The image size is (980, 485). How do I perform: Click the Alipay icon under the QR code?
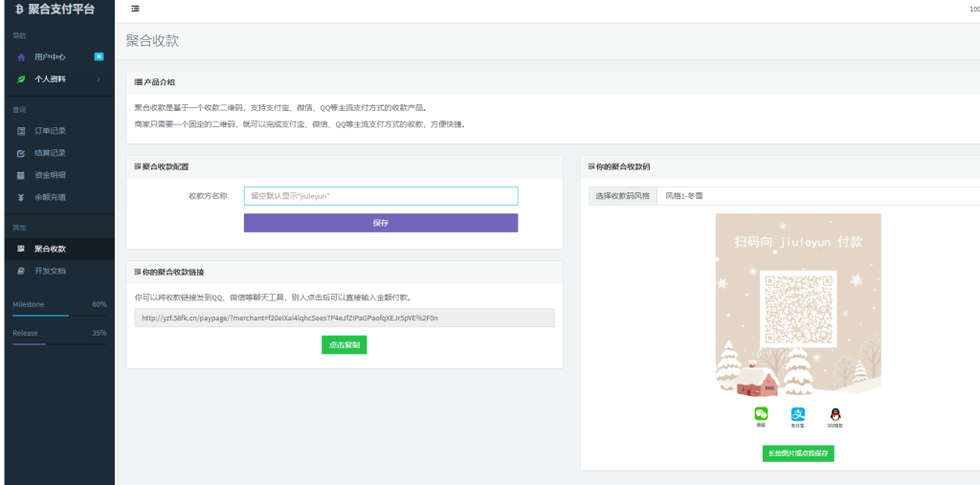797,414
